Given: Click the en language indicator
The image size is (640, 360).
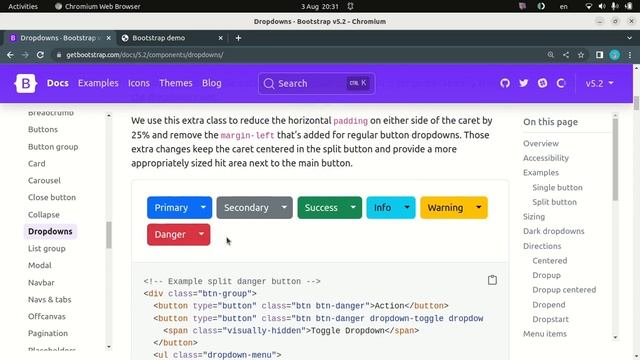Looking at the screenshot, I should click(564, 6).
